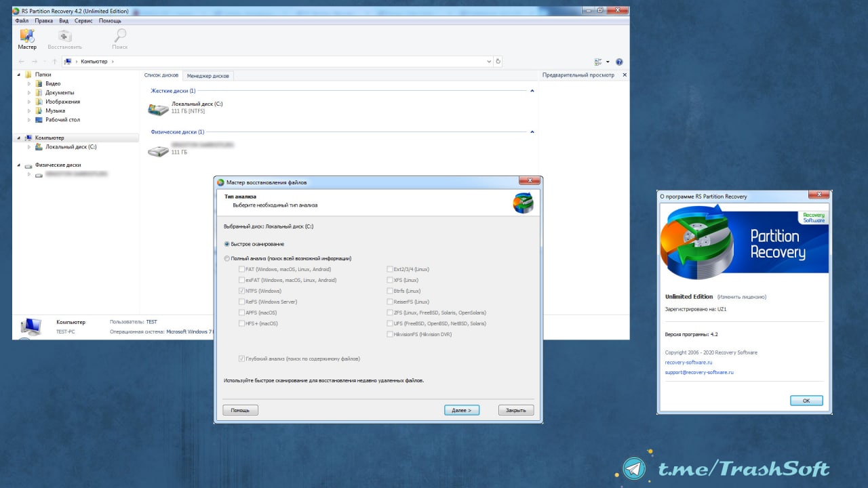Expand the Локальный диск (C:) tree node
This screenshot has width=868, height=488.
pyautogui.click(x=29, y=147)
